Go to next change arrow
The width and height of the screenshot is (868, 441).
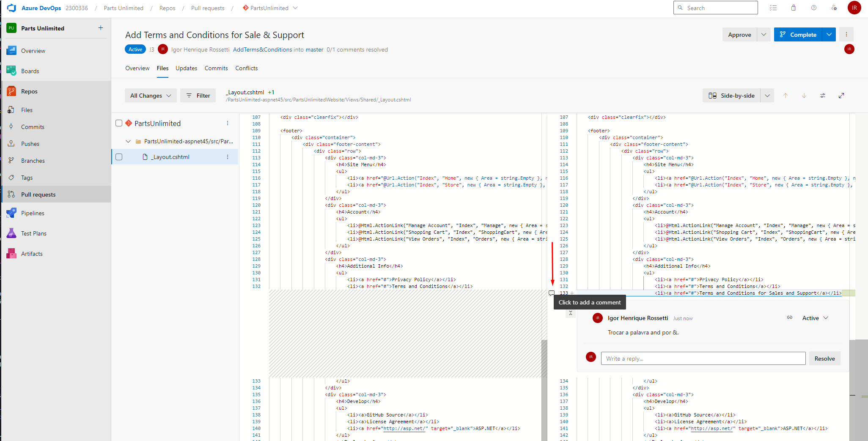[x=804, y=96]
